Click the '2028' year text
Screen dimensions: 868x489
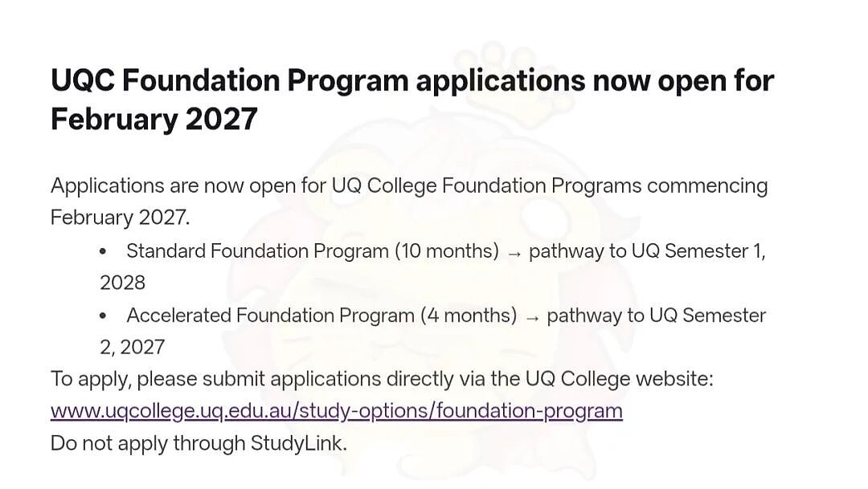click(x=122, y=283)
